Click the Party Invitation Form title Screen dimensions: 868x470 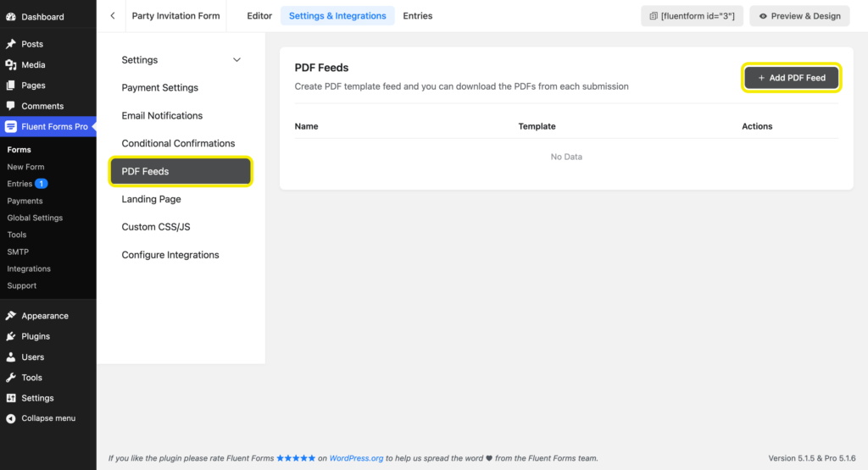pos(175,16)
